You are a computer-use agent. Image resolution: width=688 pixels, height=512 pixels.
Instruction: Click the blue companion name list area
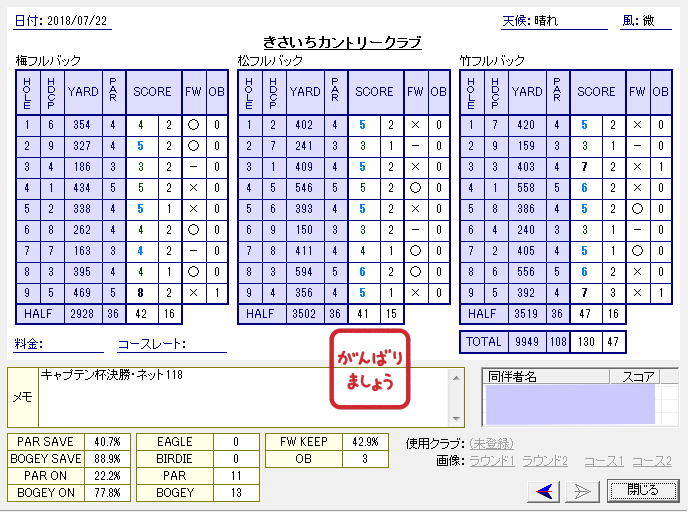click(570, 404)
